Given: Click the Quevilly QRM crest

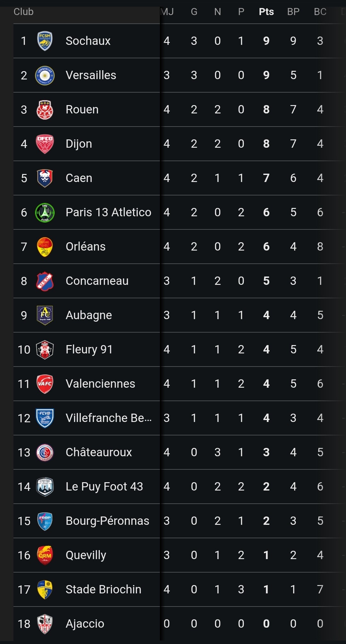Looking at the screenshot, I should pos(45,555).
